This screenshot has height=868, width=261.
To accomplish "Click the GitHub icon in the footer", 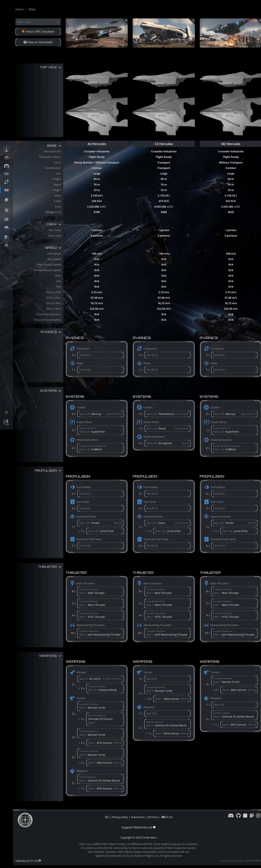I will point(238,816).
